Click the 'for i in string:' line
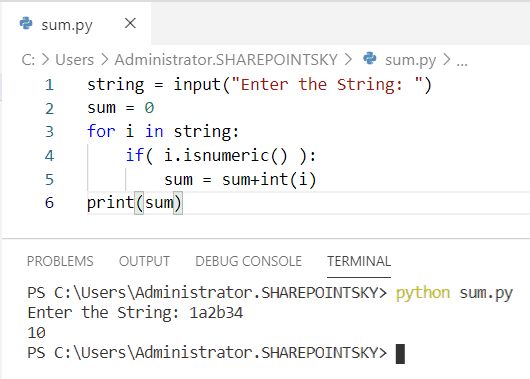Image resolution: width=530 pixels, height=379 pixels. pyautogui.click(x=163, y=132)
